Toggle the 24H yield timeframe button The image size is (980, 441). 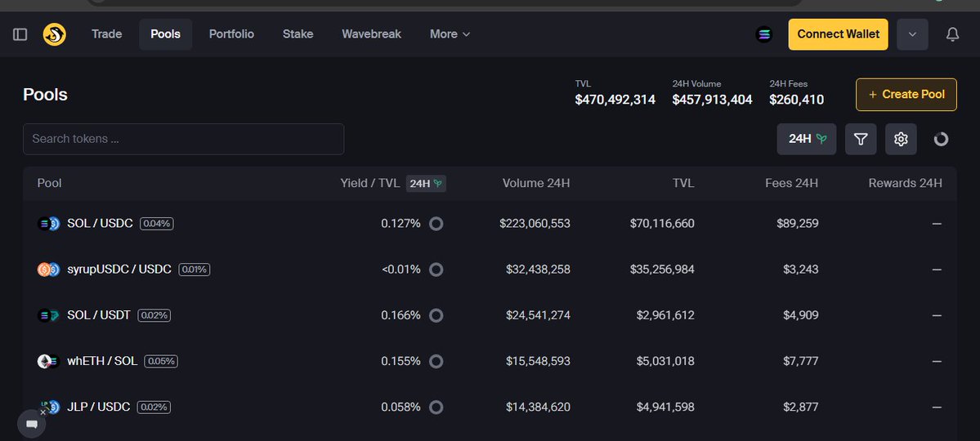(806, 139)
